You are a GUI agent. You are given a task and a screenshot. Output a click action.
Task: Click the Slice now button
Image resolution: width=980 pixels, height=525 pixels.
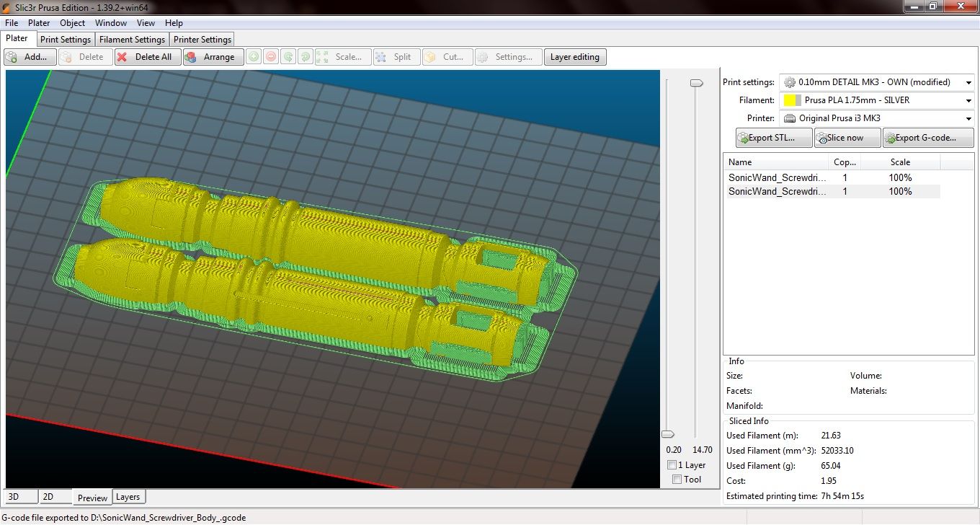(x=847, y=138)
